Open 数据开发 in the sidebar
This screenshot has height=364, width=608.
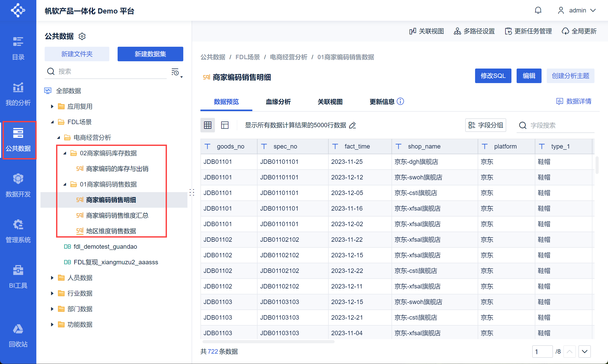coord(18,185)
